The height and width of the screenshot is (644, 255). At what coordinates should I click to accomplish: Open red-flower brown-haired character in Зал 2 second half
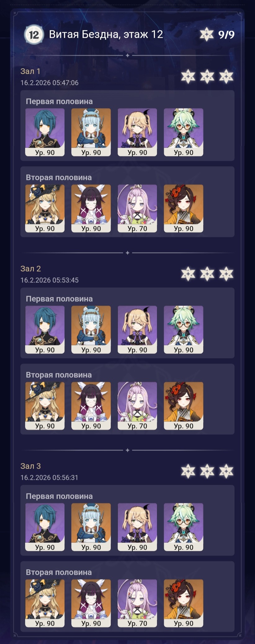pos(184,406)
